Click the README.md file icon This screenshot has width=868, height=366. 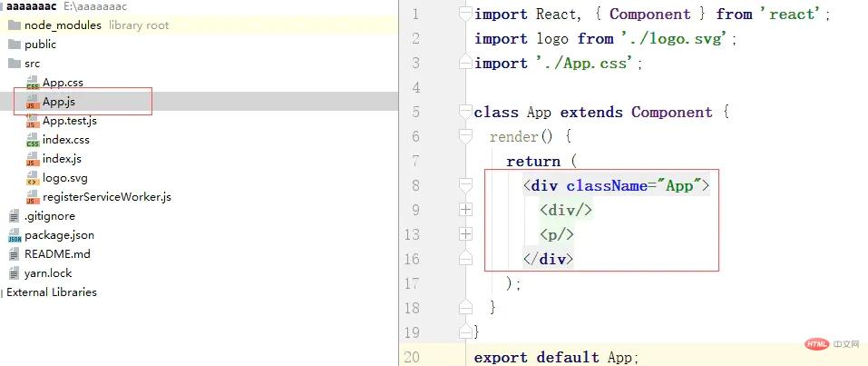click(15, 254)
